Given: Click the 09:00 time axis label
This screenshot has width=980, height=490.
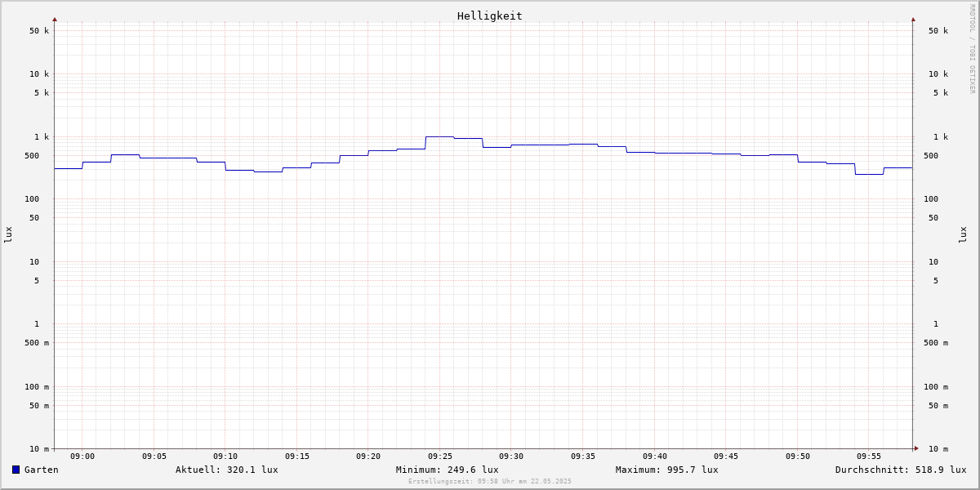Looking at the screenshot, I should (x=82, y=457).
